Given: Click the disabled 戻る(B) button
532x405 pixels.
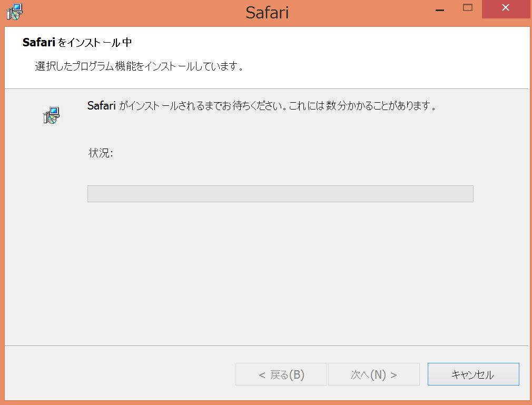Looking at the screenshot, I should (281, 374).
